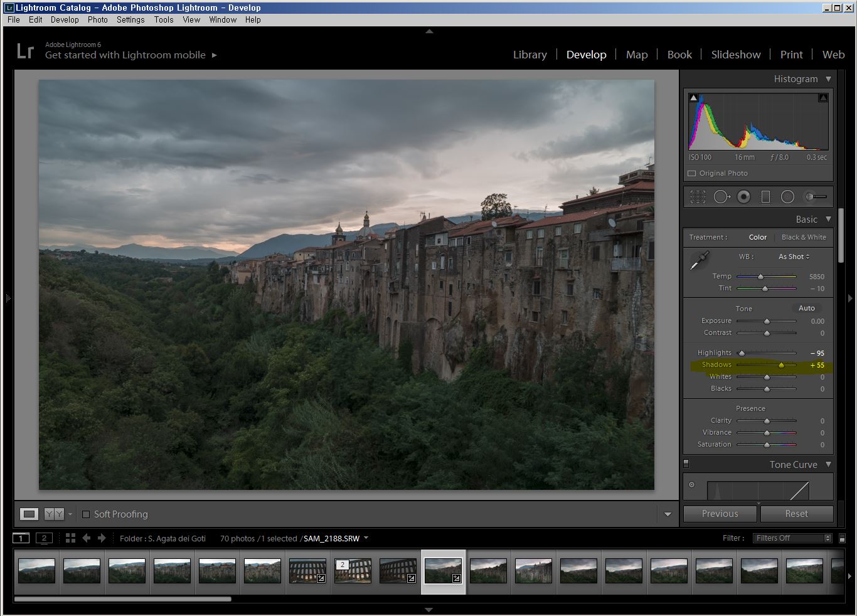The height and width of the screenshot is (616, 857).
Task: Click the Reset button
Action: (796, 514)
